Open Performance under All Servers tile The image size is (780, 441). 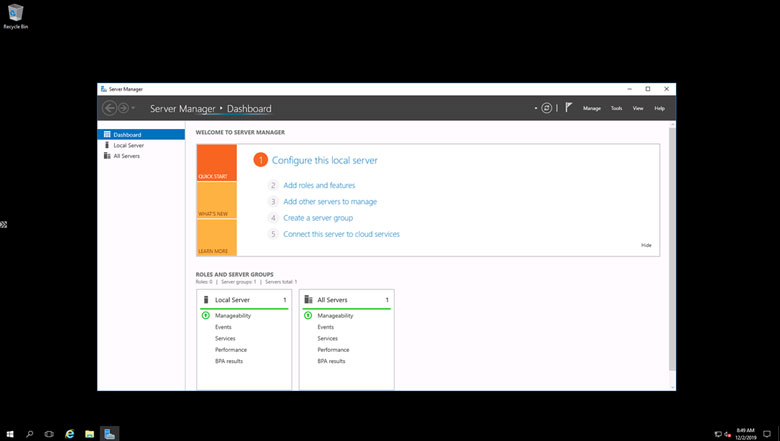(x=333, y=350)
